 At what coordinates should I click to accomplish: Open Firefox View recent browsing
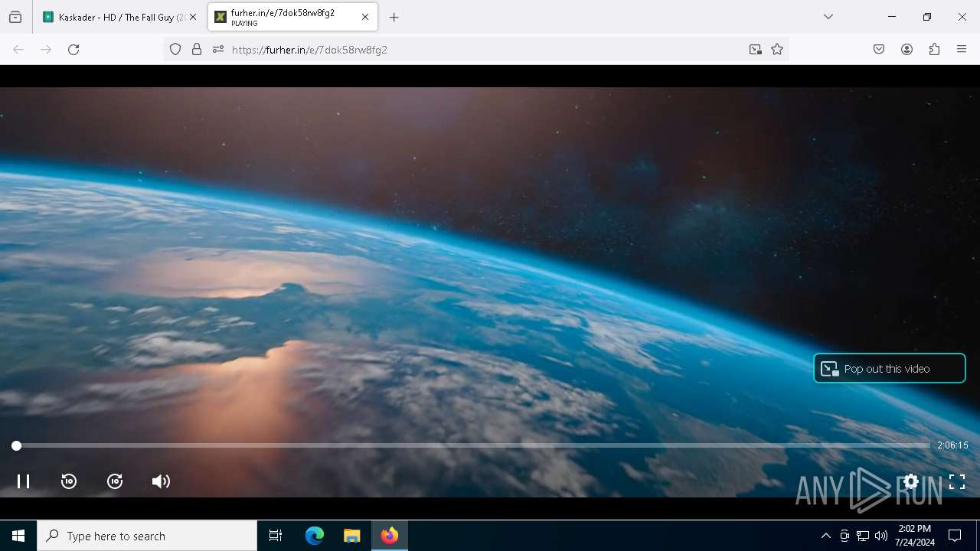(x=15, y=17)
